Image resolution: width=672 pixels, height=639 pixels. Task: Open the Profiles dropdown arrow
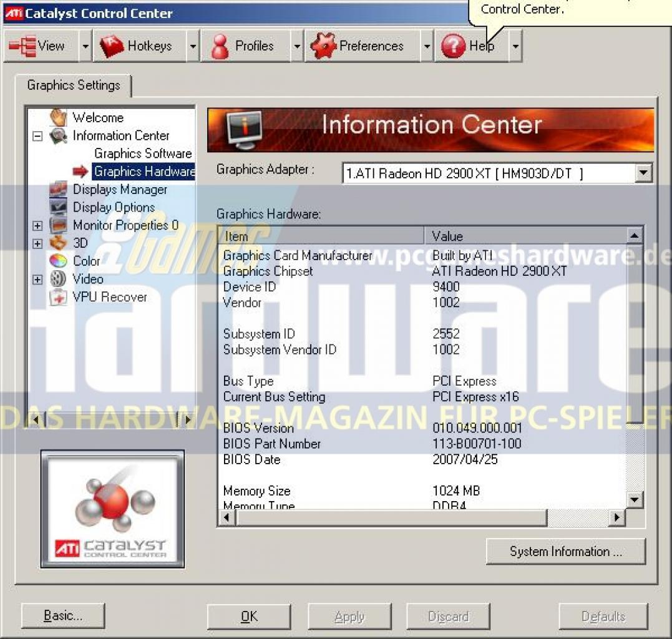(297, 46)
